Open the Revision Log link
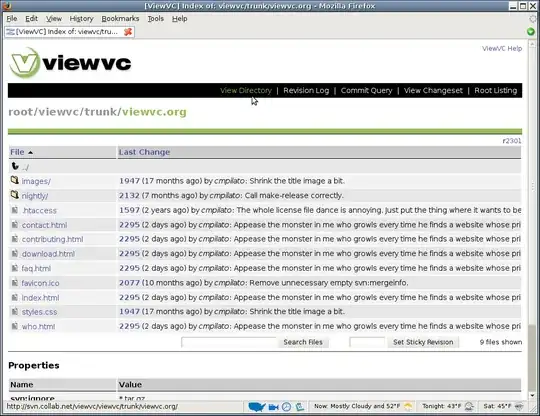Screen dimensions: 540x416 [306, 90]
